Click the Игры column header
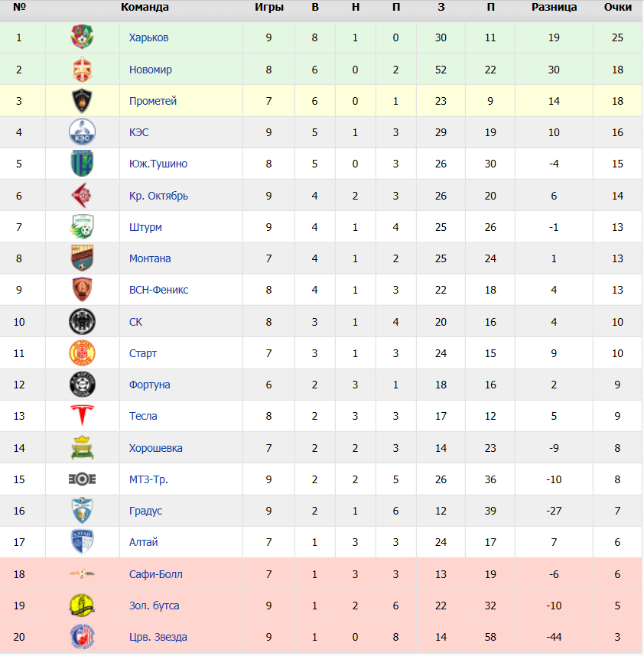This screenshot has height=656, width=644. (269, 7)
